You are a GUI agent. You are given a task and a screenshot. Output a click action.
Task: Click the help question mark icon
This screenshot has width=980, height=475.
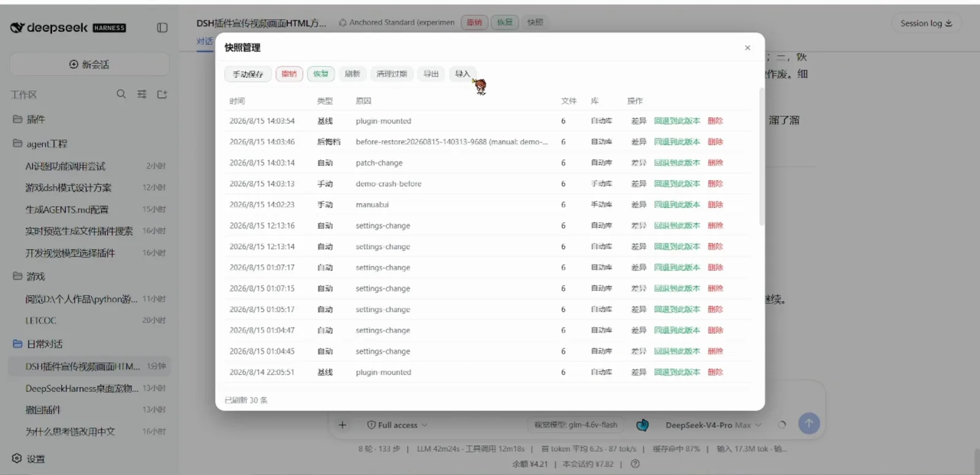[635, 464]
